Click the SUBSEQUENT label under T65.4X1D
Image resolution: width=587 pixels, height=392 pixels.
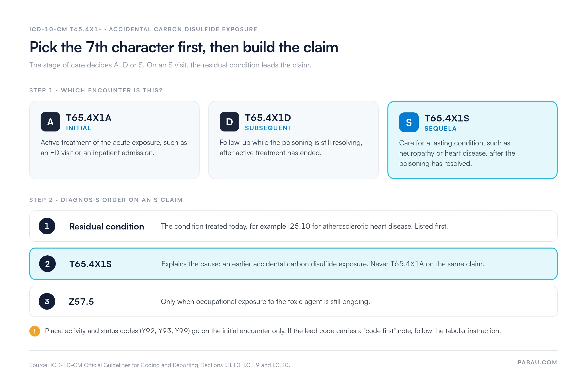coord(268,128)
